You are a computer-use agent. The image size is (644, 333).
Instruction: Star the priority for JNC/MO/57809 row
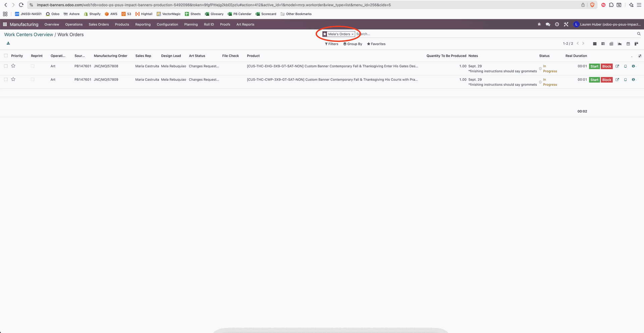pos(13,79)
